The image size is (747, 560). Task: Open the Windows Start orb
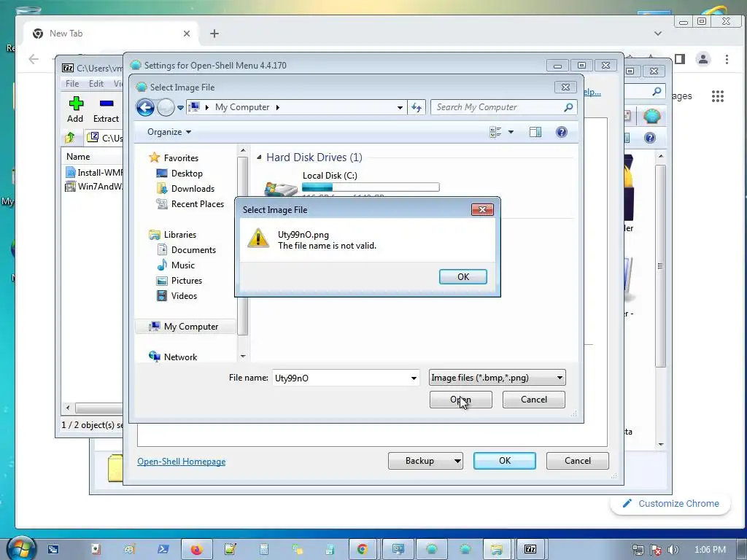coord(21,548)
